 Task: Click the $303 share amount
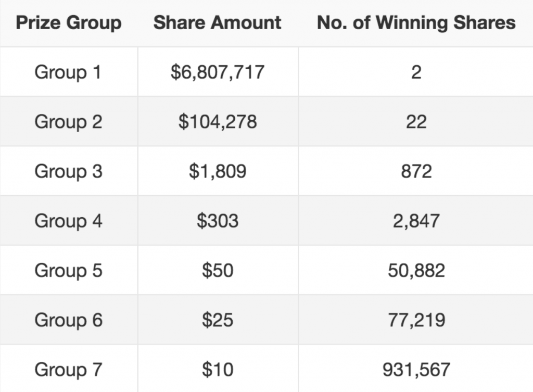pos(218,221)
